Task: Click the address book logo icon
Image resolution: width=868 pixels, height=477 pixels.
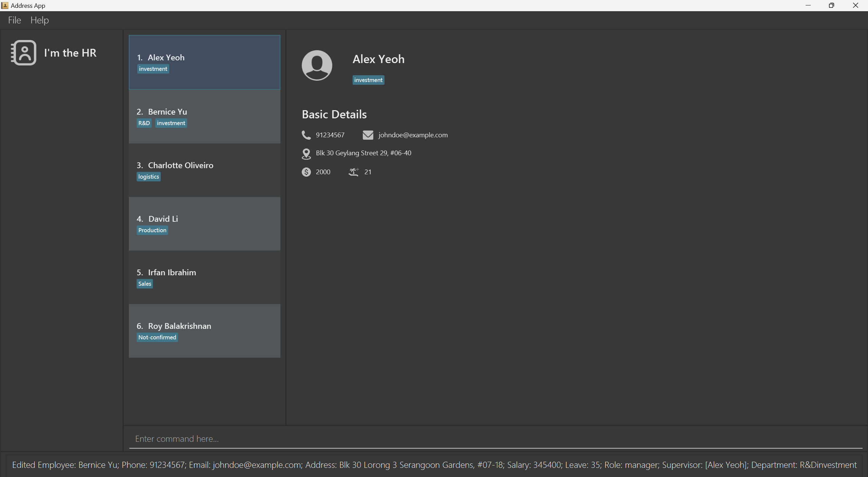Action: [x=23, y=53]
